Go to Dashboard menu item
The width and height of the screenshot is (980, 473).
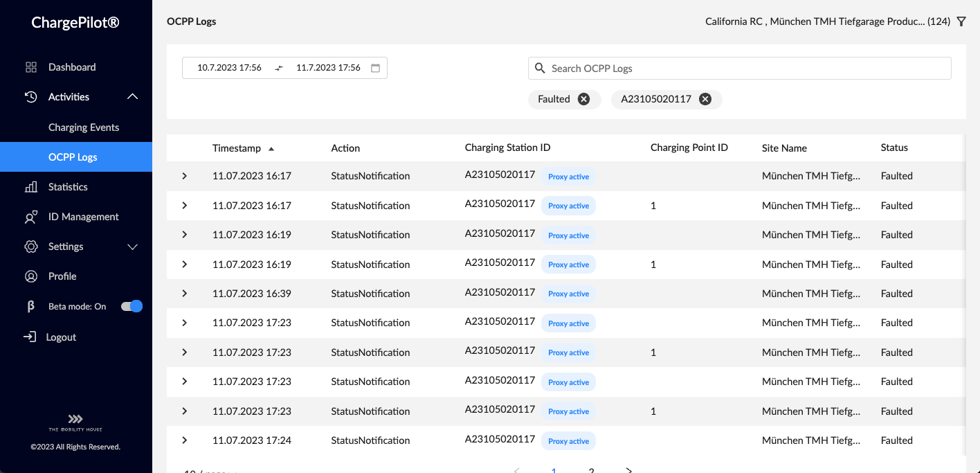(x=72, y=67)
